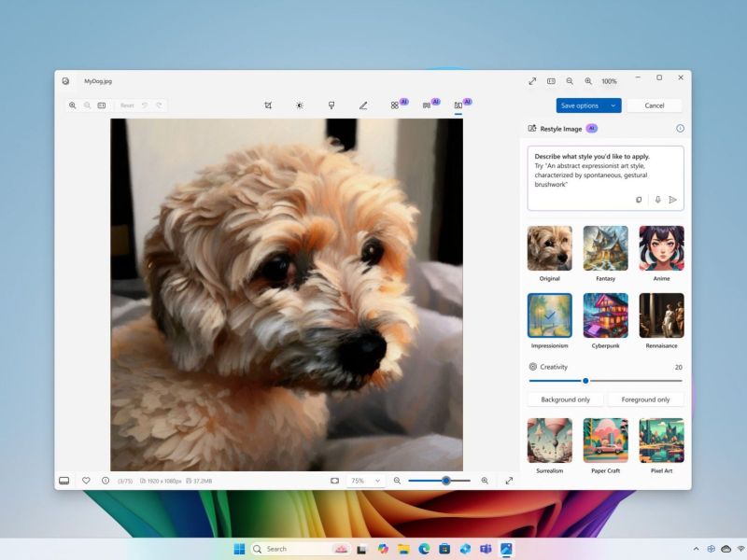Click the send arrow in the style prompt

pyautogui.click(x=672, y=200)
